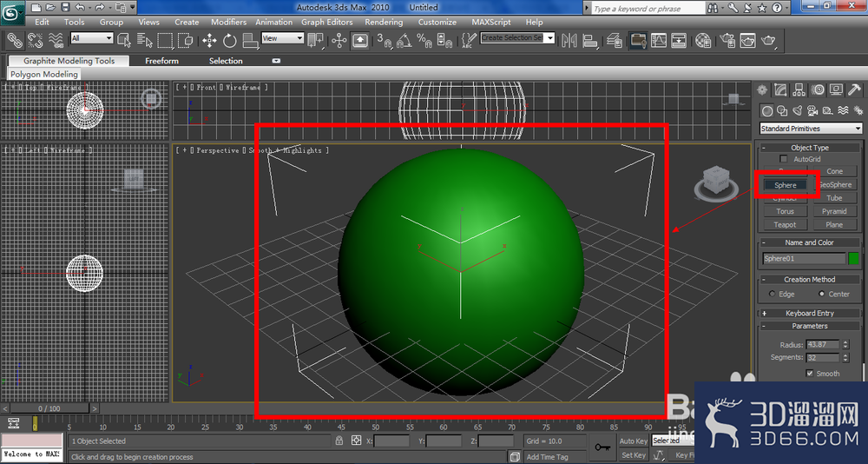The image size is (868, 464).
Task: Open the View reference coordinate dropdown
Action: 283,38
